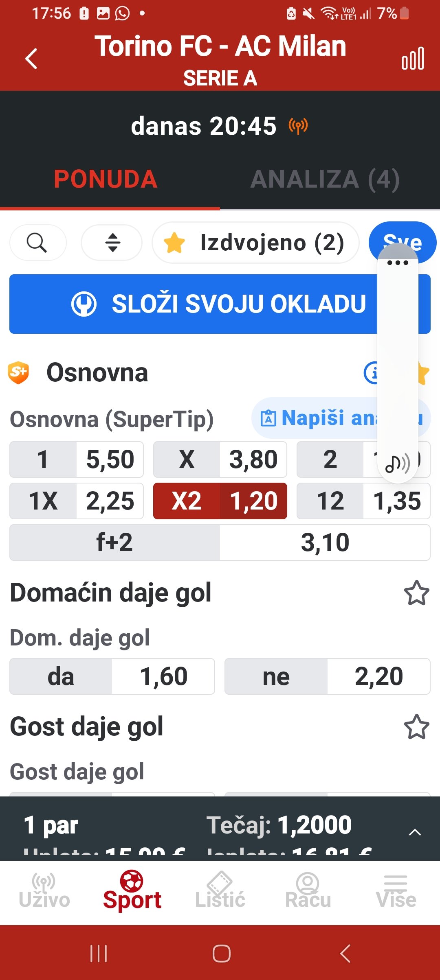This screenshot has height=980, width=440.
Task: Expand the bet slip chevron
Action: coord(414,832)
